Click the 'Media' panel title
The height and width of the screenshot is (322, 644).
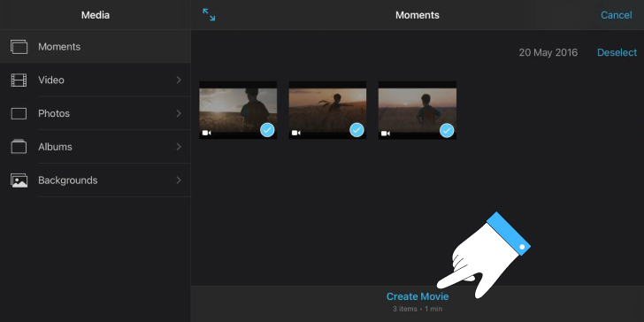[96, 15]
